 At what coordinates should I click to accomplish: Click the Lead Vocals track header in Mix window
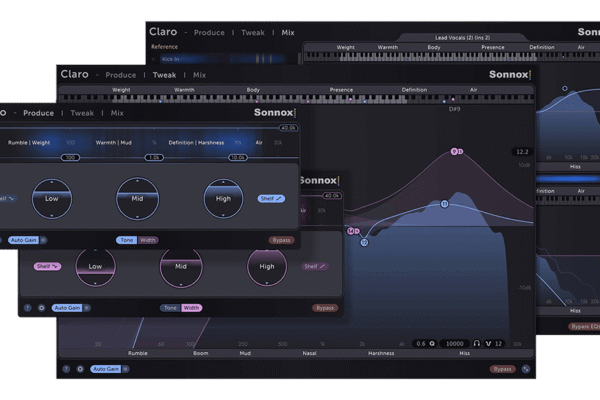tap(462, 38)
